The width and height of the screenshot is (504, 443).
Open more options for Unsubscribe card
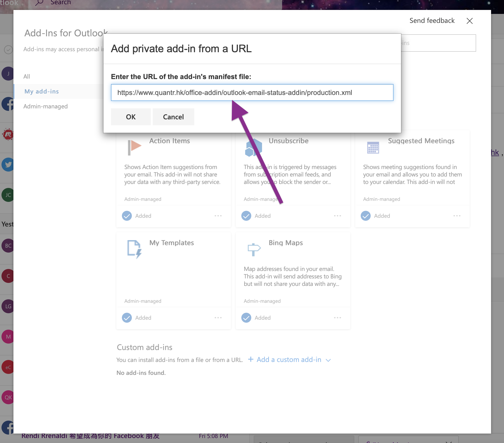click(x=338, y=216)
